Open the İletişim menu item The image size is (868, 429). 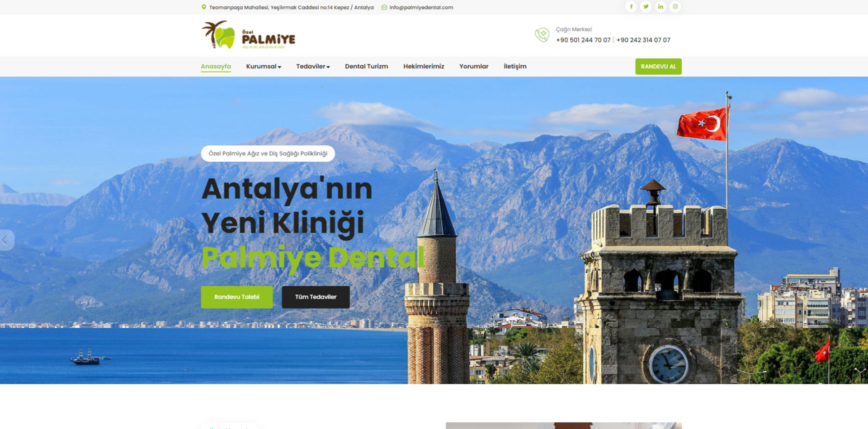tap(515, 66)
